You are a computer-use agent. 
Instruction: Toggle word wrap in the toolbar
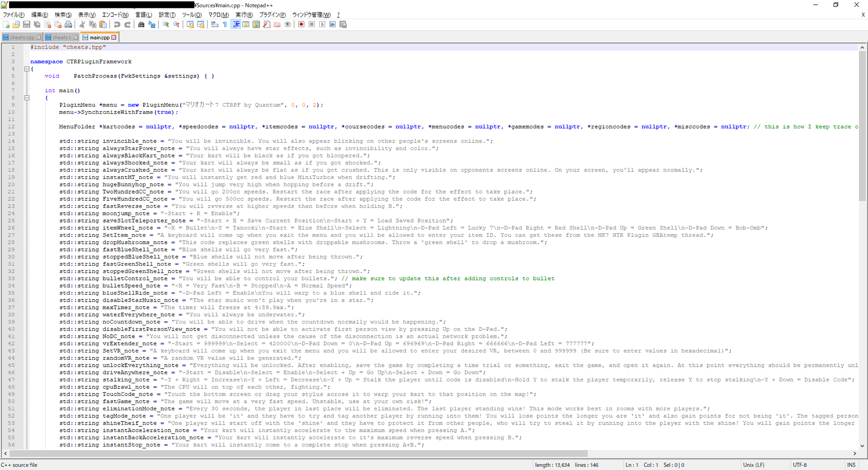tap(214, 25)
